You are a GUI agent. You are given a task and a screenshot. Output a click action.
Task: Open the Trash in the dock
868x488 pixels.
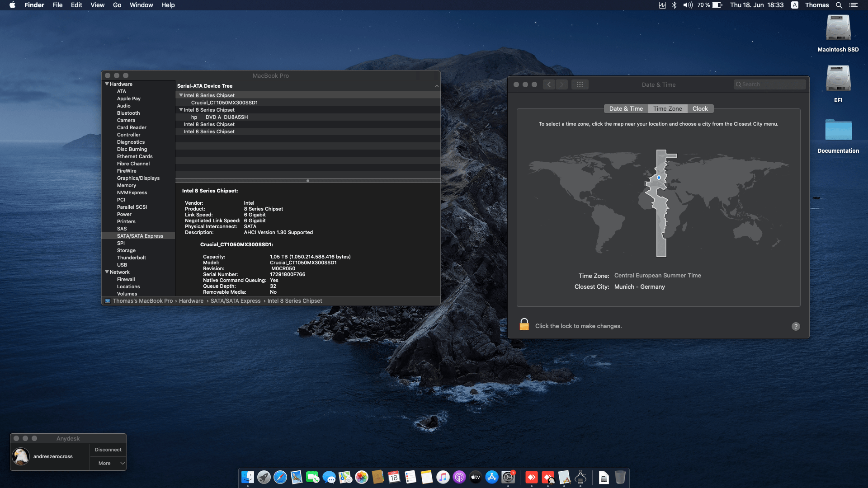[620, 477]
